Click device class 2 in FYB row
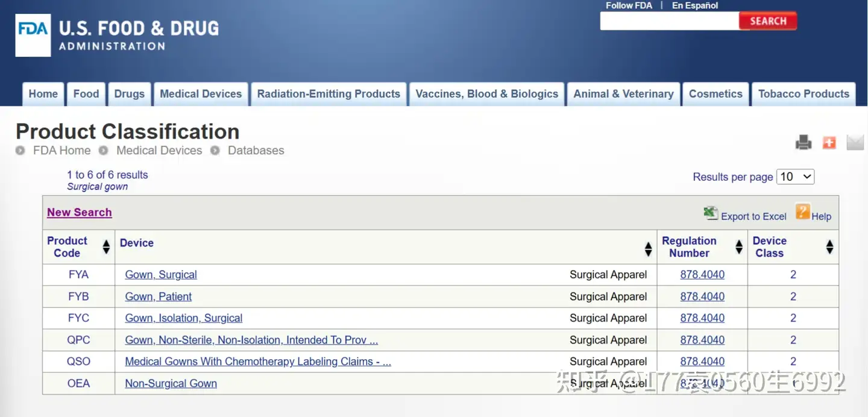Image resolution: width=868 pixels, height=417 pixels. (x=793, y=296)
